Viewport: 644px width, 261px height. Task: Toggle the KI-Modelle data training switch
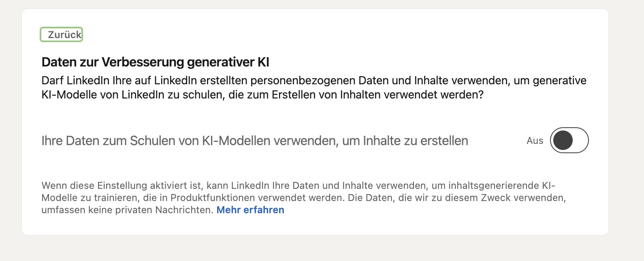click(x=569, y=141)
